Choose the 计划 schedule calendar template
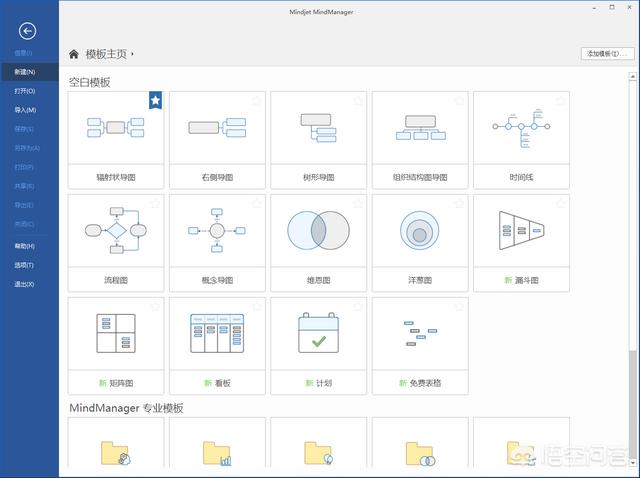The image size is (640, 478). click(318, 346)
